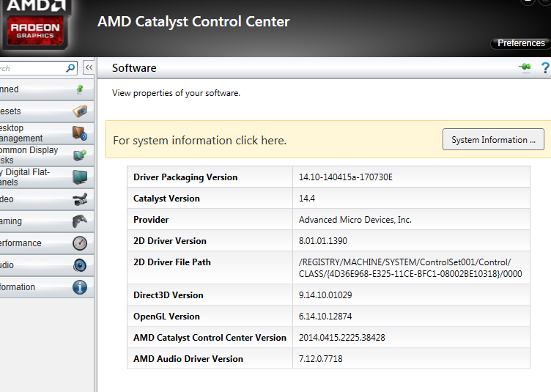This screenshot has width=551, height=392.
Task: Click the Information 'i' icon
Action: [x=80, y=287]
